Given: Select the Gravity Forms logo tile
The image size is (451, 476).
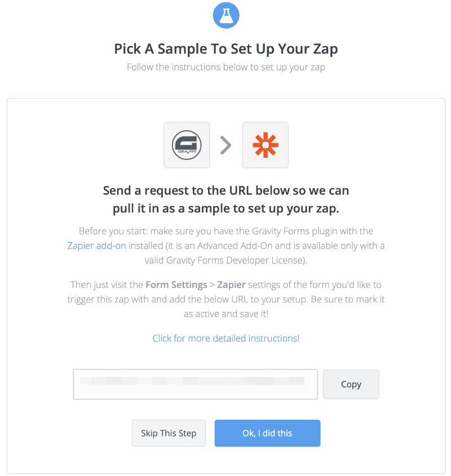Looking at the screenshot, I should tap(187, 145).
